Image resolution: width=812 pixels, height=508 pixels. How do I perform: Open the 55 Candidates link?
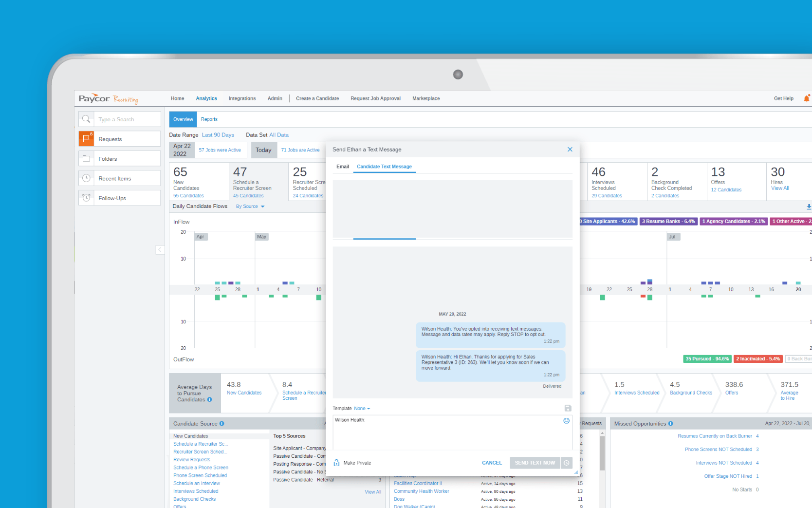click(x=188, y=196)
